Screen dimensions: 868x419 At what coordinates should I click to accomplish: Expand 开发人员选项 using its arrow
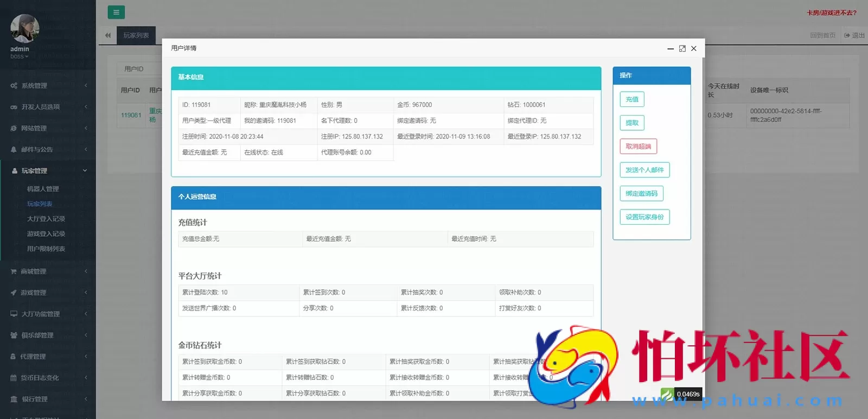click(x=86, y=107)
